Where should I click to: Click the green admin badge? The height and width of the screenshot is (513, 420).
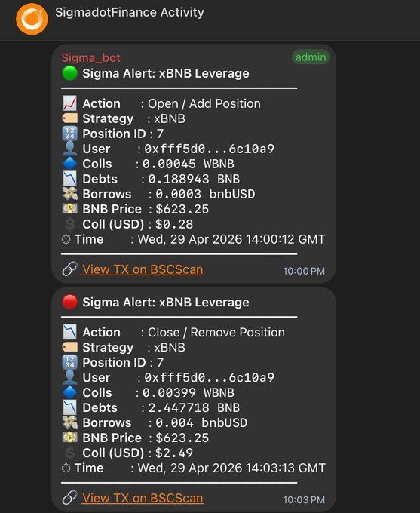tap(311, 57)
